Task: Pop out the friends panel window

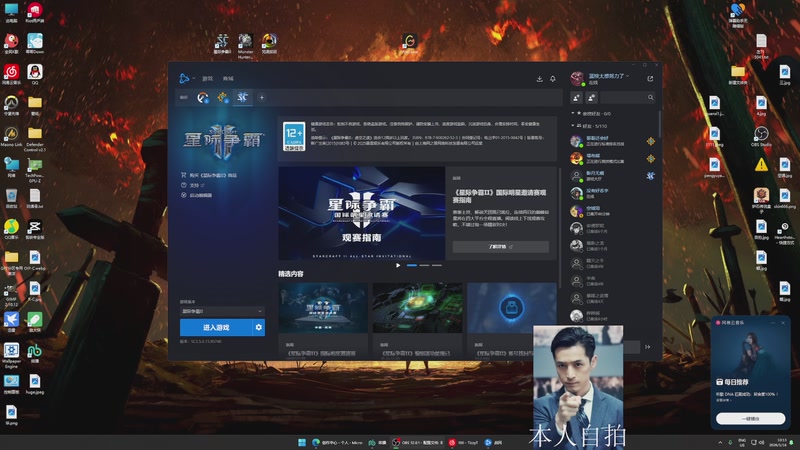Action: [650, 79]
